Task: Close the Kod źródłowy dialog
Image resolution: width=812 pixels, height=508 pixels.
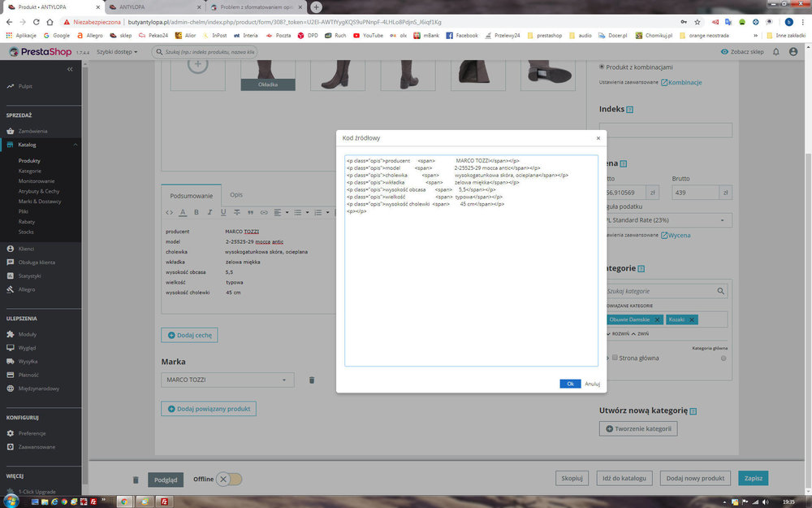Action: (x=598, y=138)
